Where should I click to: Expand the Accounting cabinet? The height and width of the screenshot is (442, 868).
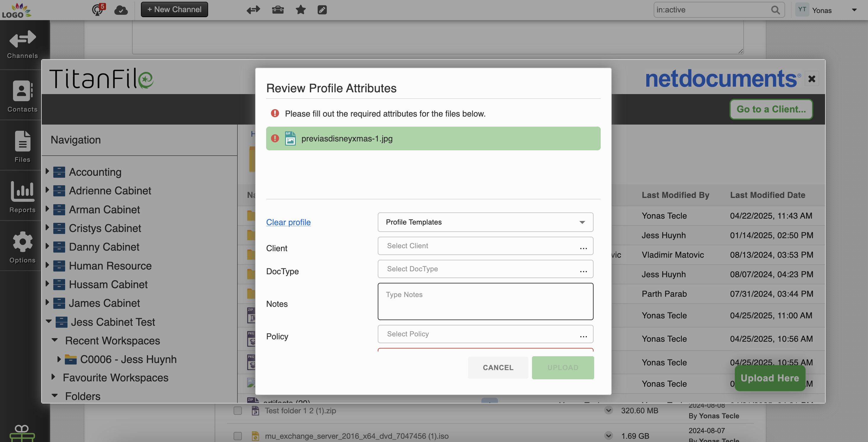47,171
